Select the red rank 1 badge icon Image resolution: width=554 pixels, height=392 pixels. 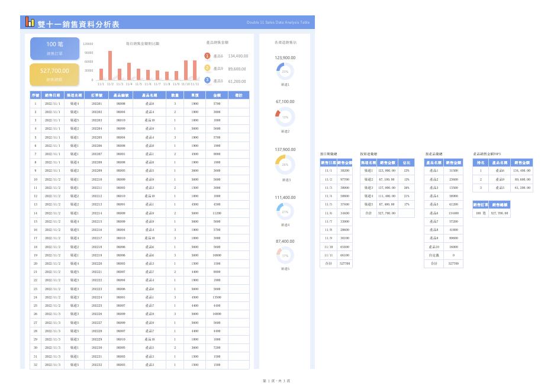click(207, 56)
